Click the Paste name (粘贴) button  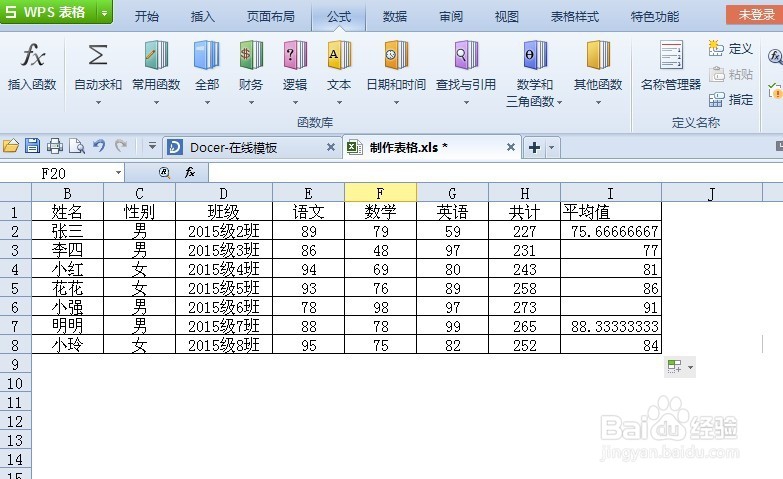point(730,74)
